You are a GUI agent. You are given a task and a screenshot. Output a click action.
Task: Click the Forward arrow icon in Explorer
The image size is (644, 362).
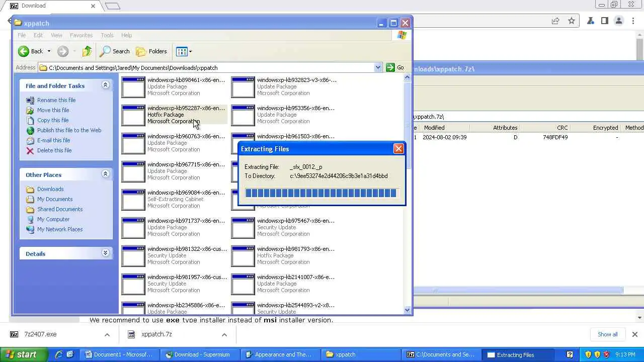[63, 51]
